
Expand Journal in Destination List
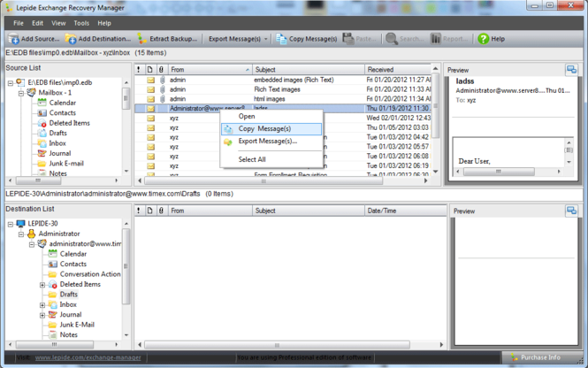pyautogui.click(x=42, y=315)
